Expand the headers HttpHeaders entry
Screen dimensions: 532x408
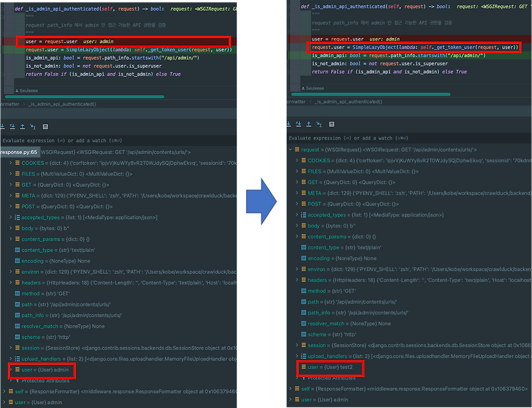9,283
